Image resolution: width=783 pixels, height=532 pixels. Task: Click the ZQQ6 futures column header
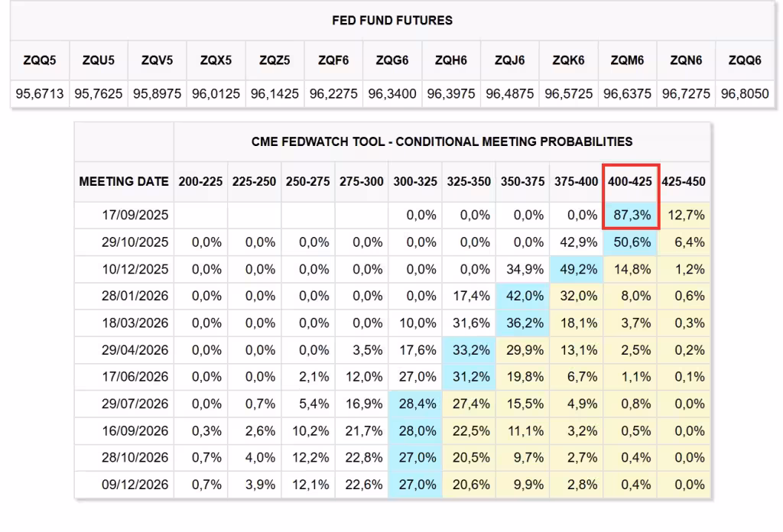[x=744, y=60]
